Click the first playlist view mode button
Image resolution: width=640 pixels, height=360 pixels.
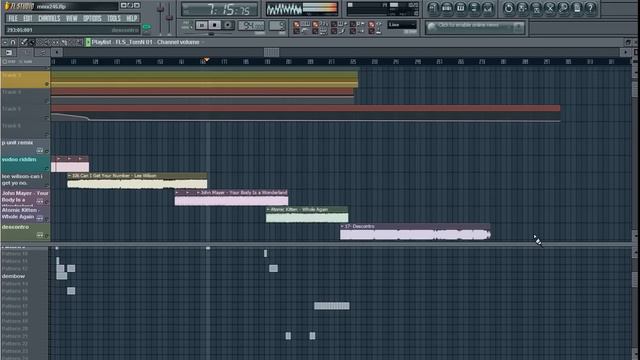9,53
